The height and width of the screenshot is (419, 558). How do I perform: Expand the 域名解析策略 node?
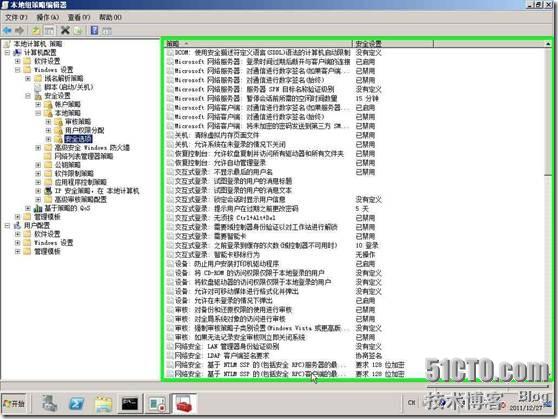pyautogui.click(x=28, y=78)
